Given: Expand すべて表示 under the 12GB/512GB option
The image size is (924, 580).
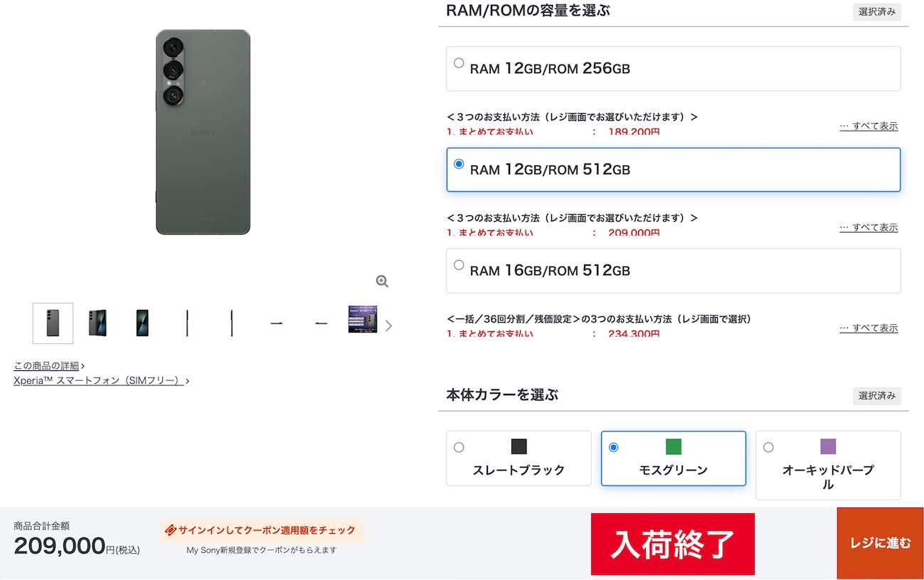Looking at the screenshot, I should point(869,227).
